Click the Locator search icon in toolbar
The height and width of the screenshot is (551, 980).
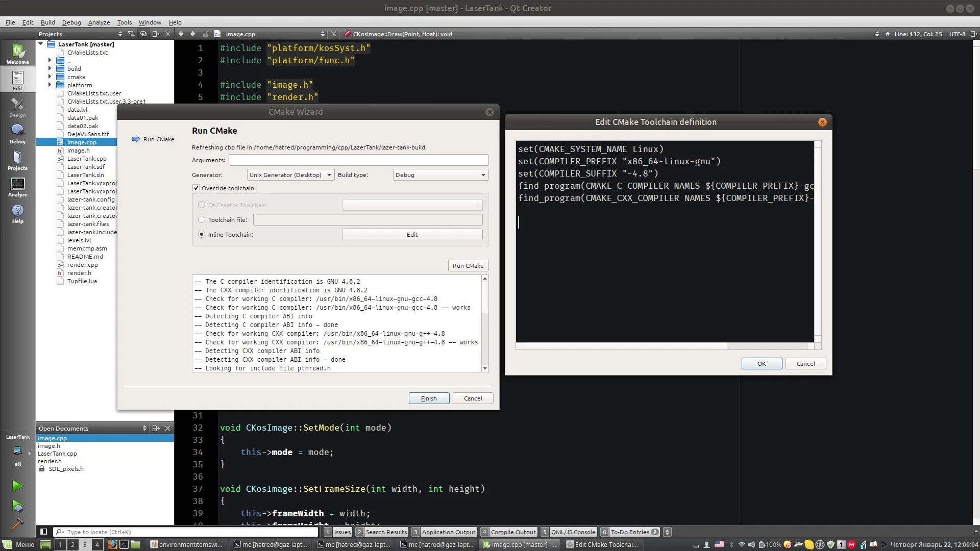tap(59, 532)
